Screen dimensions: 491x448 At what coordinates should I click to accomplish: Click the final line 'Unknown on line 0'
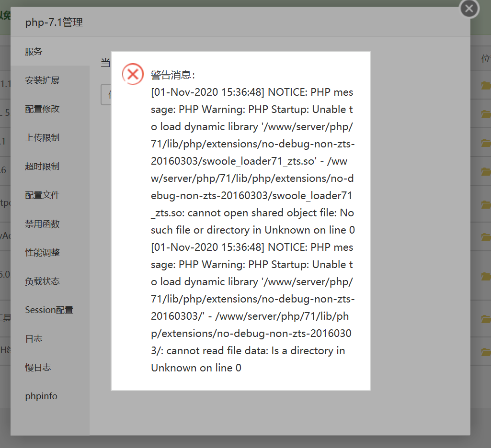[x=196, y=368]
